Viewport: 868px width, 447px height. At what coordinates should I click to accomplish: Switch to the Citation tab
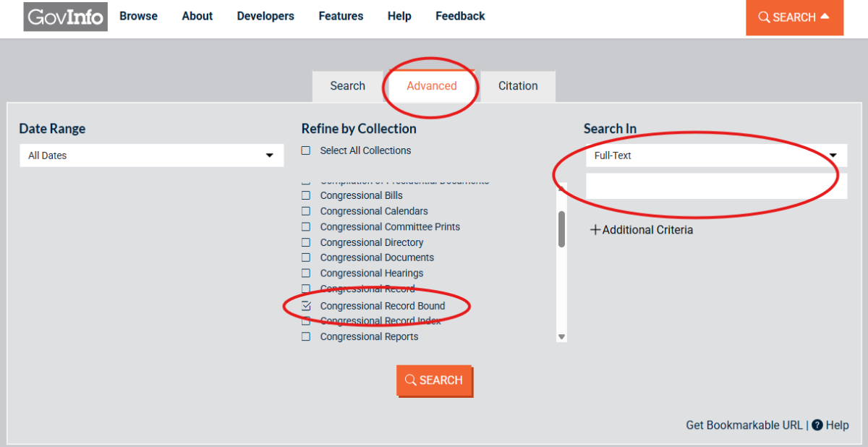518,86
